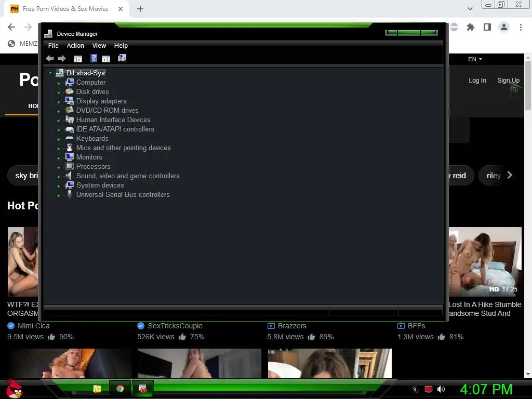Click the Sound, video and game controllers speaker icon
This screenshot has width=532, height=399.
69,176
